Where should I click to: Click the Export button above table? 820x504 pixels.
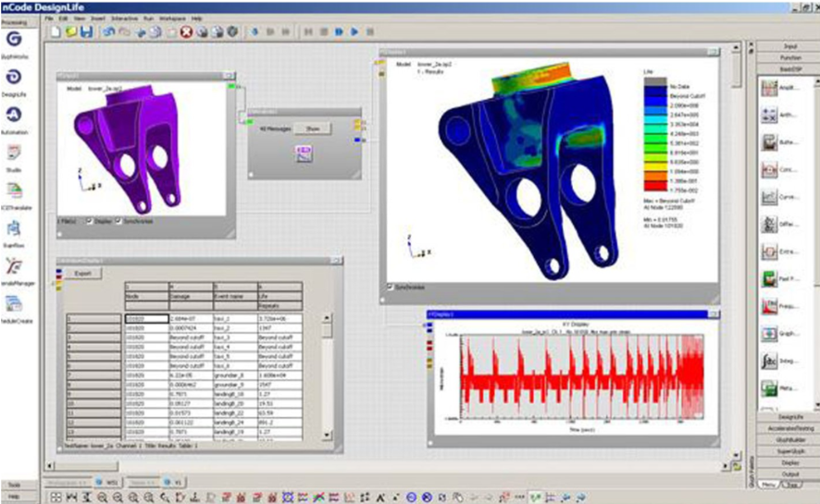[82, 274]
